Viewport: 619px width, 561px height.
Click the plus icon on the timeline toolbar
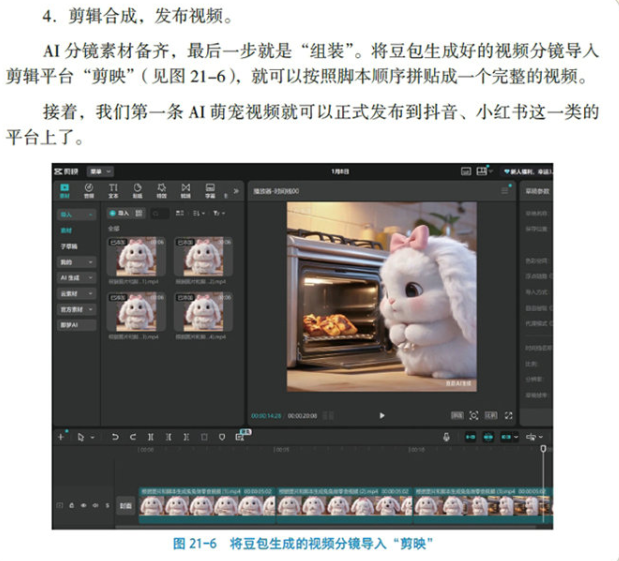pyautogui.click(x=61, y=437)
